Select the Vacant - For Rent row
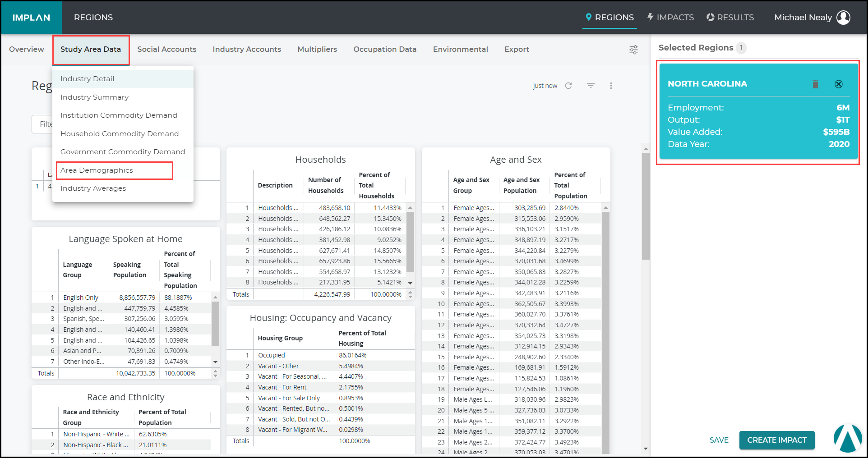Image resolution: width=868 pixels, height=458 pixels. tap(320, 387)
